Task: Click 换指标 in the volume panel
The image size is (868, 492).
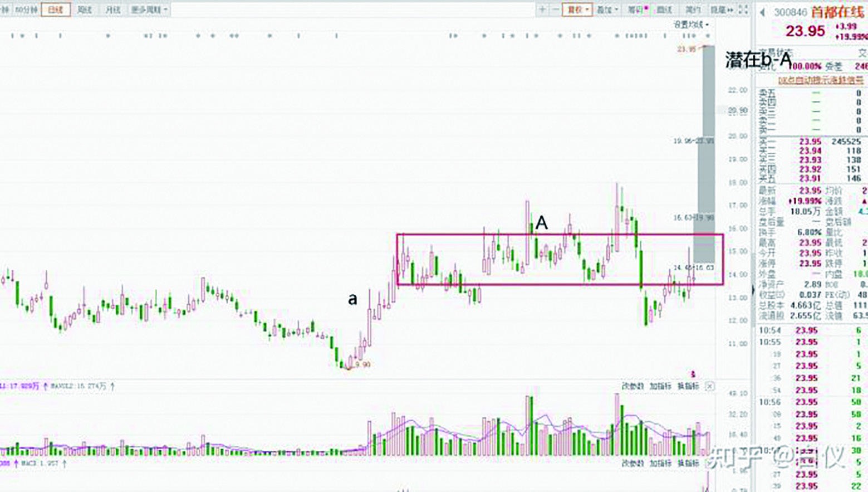Action: (x=688, y=386)
